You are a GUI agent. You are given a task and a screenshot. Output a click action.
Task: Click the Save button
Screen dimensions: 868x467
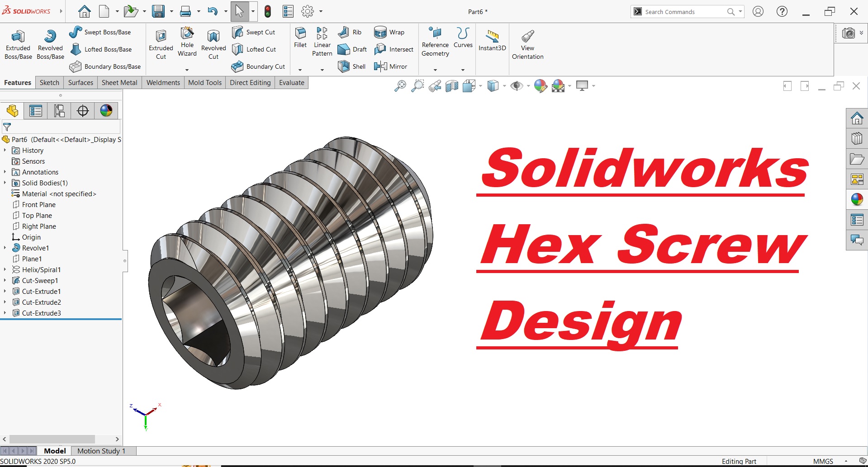click(x=158, y=11)
